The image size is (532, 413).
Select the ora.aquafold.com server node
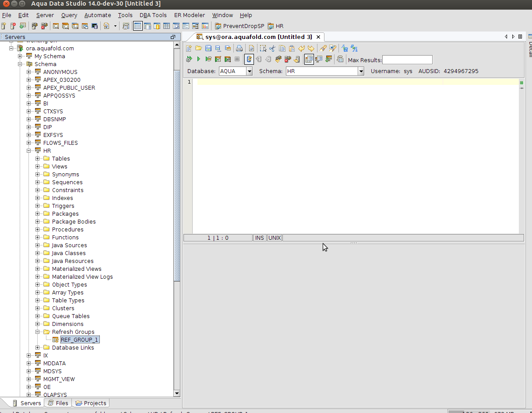click(x=49, y=48)
